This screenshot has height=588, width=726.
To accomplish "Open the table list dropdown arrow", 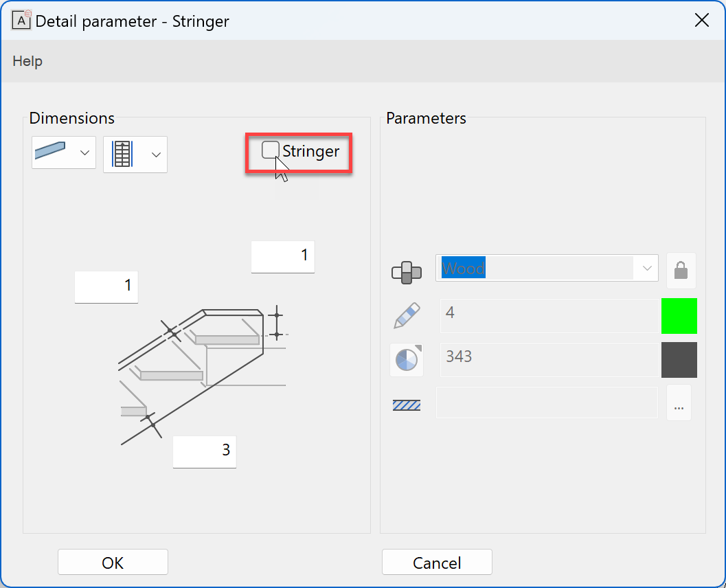I will (156, 155).
